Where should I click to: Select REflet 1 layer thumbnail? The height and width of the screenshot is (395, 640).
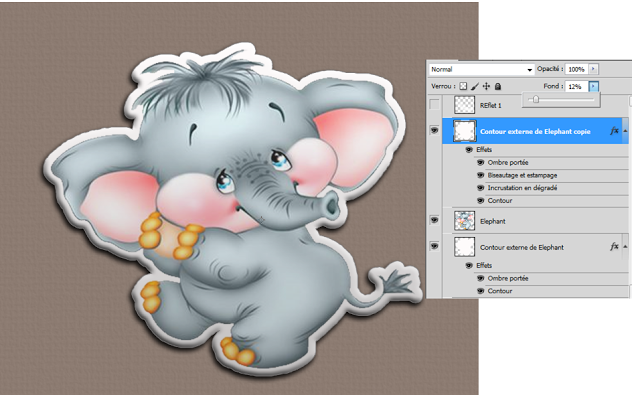[464, 105]
